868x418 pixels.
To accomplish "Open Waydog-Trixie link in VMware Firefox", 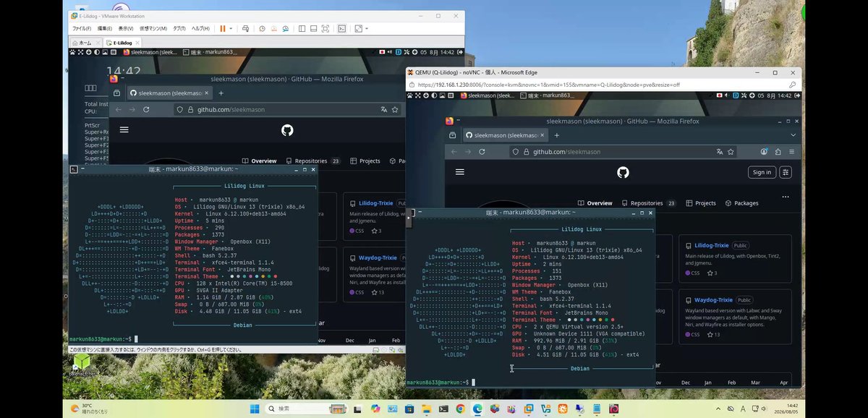I will click(378, 258).
